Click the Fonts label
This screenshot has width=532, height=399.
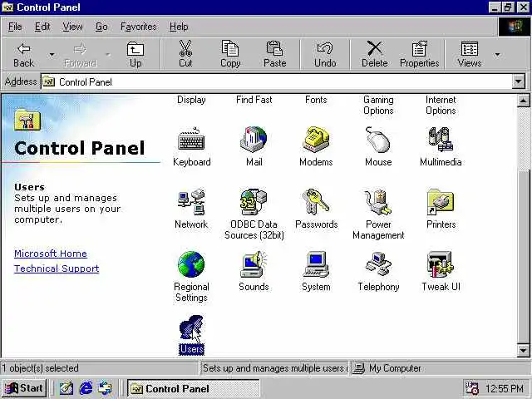pos(316,100)
